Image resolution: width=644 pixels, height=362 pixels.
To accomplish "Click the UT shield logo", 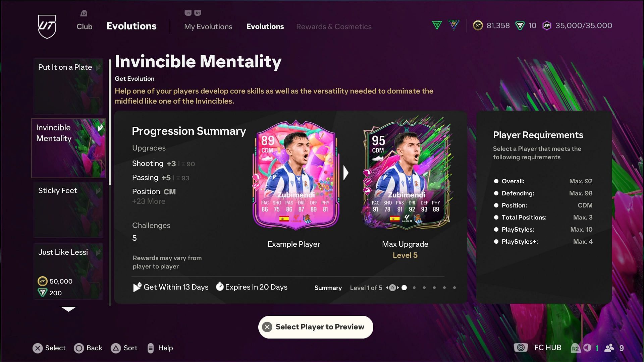I will point(47,26).
